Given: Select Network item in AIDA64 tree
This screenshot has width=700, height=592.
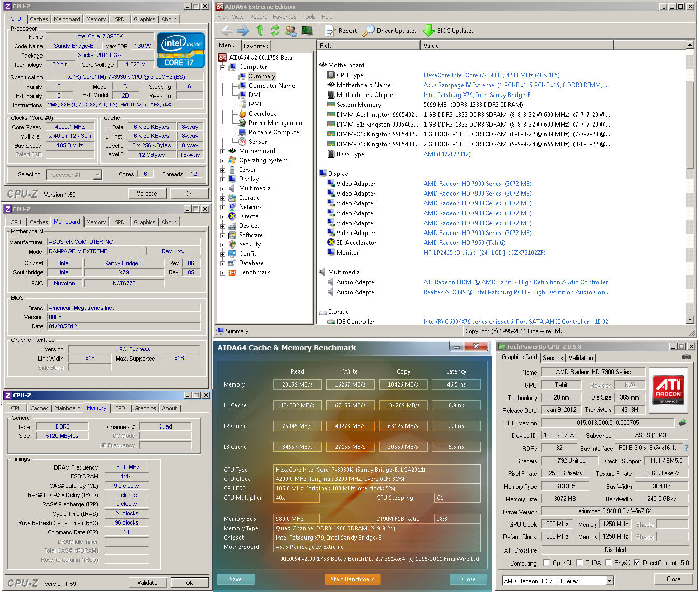Looking at the screenshot, I should pyautogui.click(x=250, y=207).
